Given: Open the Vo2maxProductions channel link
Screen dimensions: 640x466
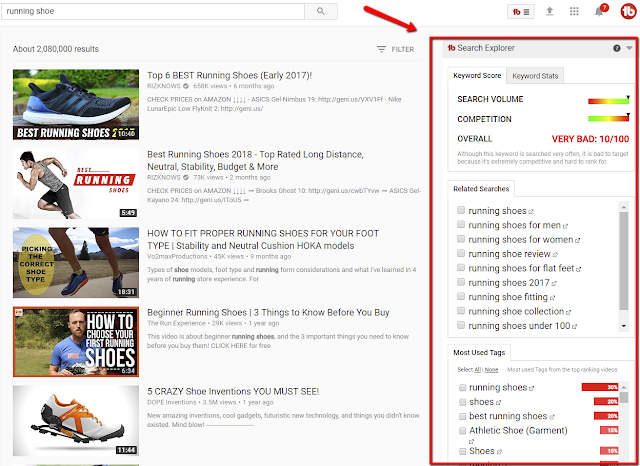Looking at the screenshot, I should tap(177, 257).
